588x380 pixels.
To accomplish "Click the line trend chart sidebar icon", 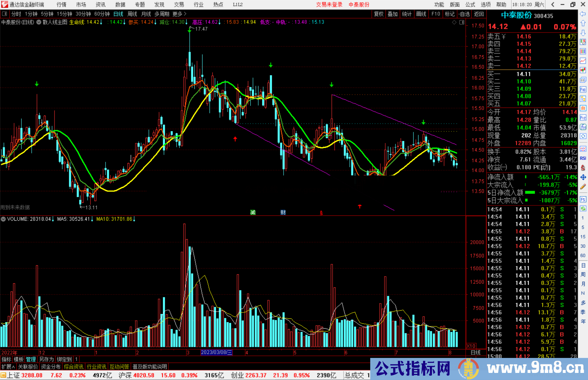I will point(583,61).
